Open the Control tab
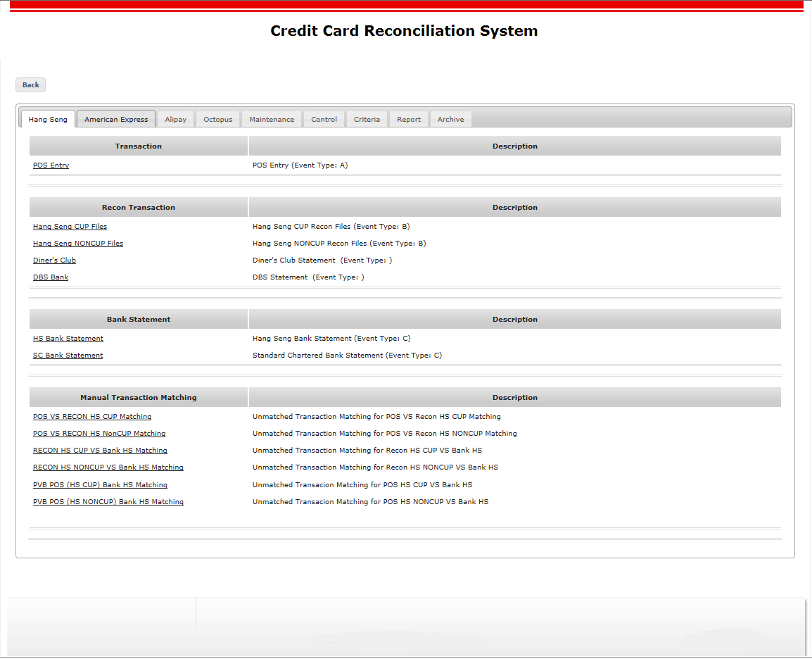812x659 pixels. [324, 119]
